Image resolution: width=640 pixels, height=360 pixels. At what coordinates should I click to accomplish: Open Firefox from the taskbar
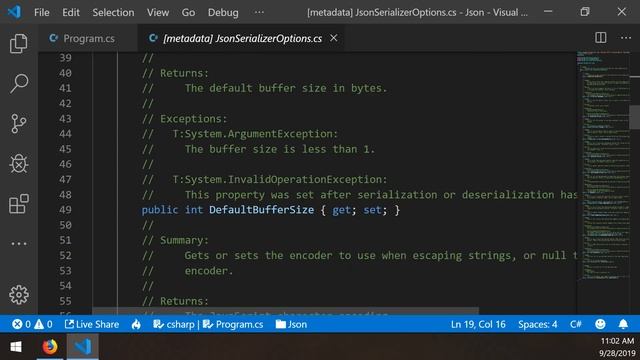pos(50,347)
